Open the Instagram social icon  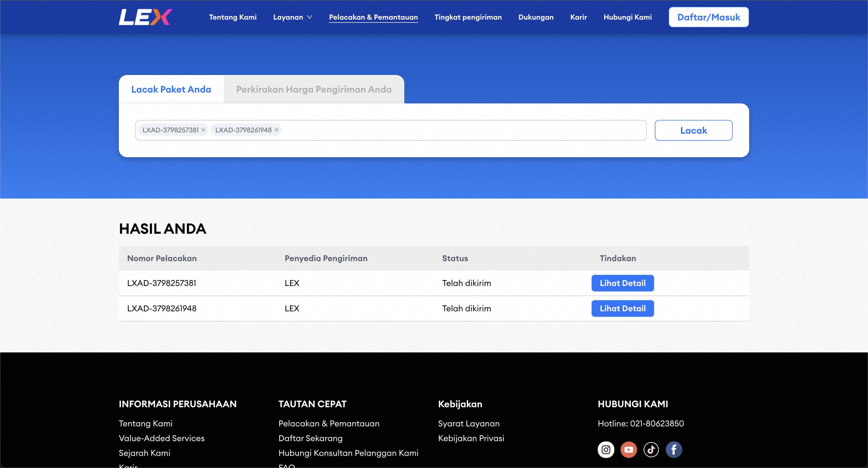606,449
